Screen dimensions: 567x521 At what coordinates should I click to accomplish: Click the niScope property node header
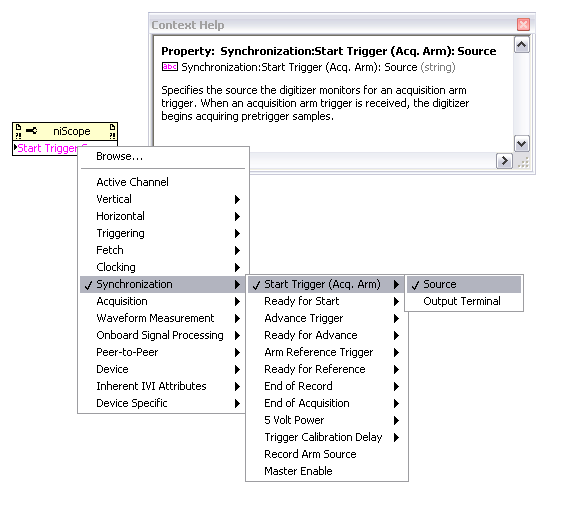(65, 131)
